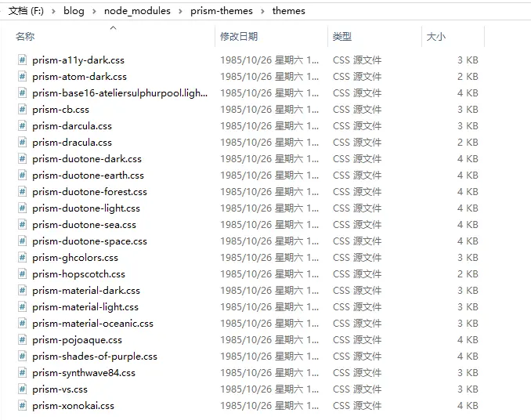Expand the chevron after 文档 (F:) in the path

coord(53,11)
